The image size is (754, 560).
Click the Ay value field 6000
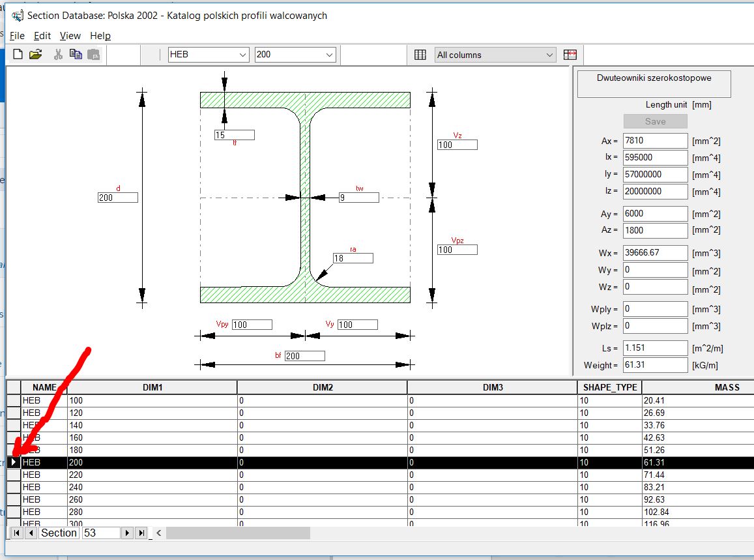[x=655, y=214]
